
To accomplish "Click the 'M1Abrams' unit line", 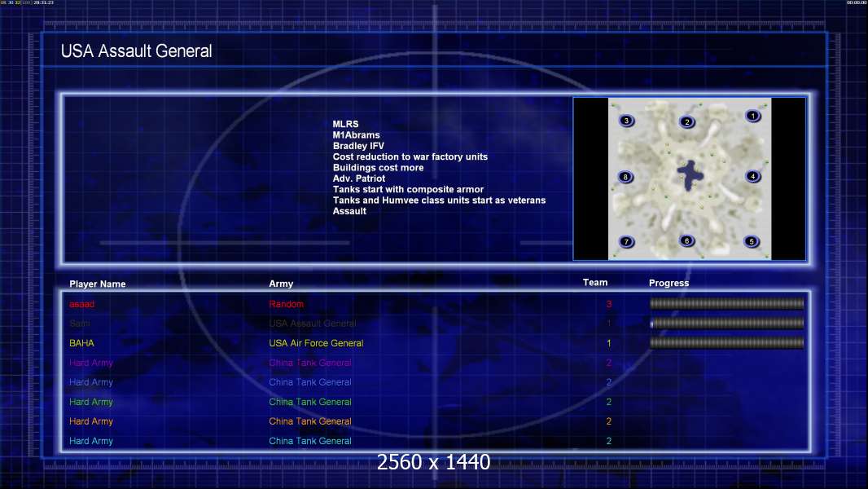I will pos(356,135).
